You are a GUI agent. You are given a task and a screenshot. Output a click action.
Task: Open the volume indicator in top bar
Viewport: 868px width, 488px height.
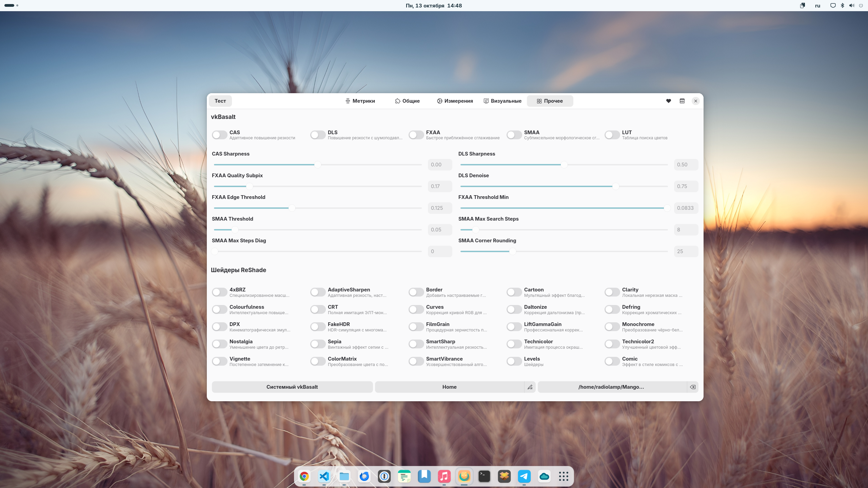click(x=852, y=5)
